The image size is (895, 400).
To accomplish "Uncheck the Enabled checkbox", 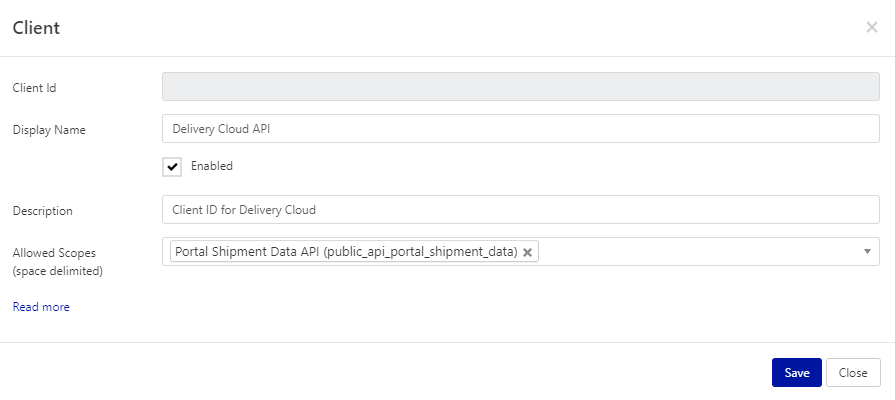I will 173,167.
